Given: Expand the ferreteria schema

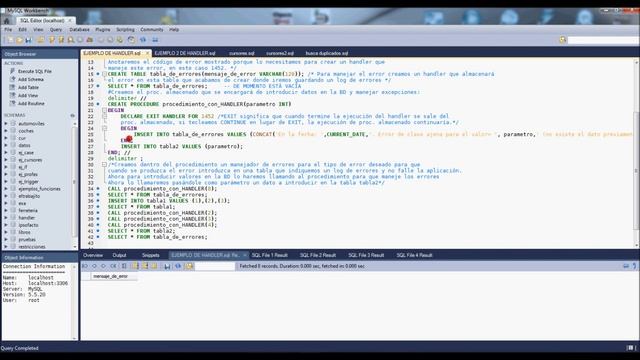Looking at the screenshot, I should click(x=6, y=211).
